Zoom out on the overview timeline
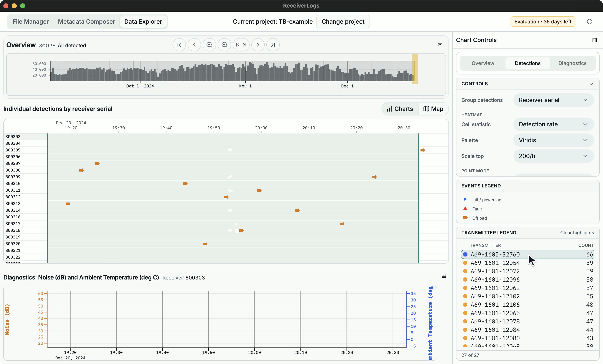603x364 pixels. [224, 45]
